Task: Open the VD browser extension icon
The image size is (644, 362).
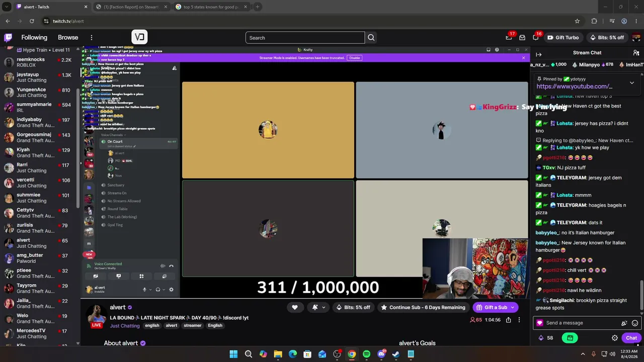Action: click(x=139, y=37)
